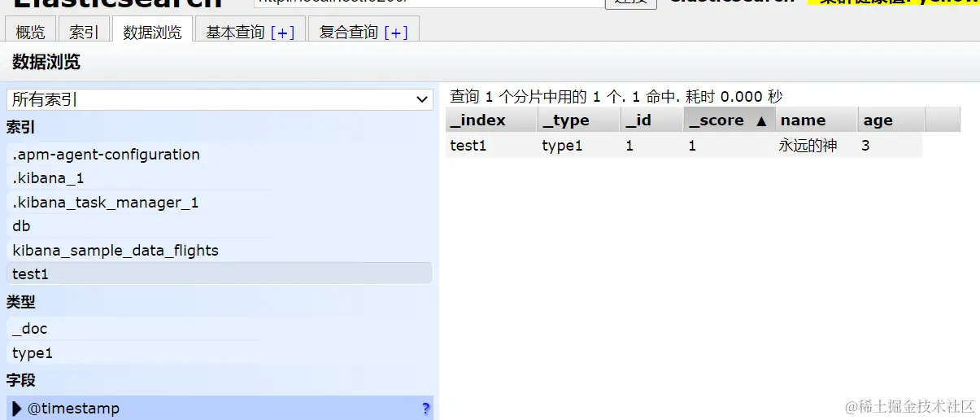Select the test1 index in the sidebar
The image size is (980, 420).
(x=220, y=274)
